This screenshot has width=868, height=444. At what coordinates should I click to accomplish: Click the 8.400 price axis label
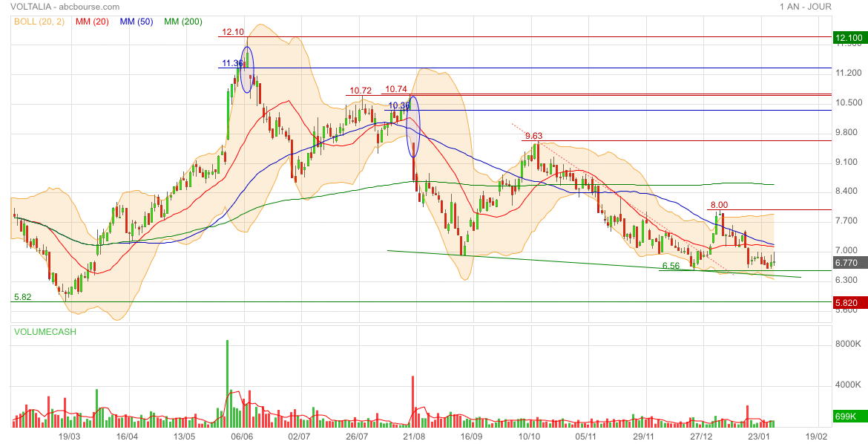pos(846,192)
